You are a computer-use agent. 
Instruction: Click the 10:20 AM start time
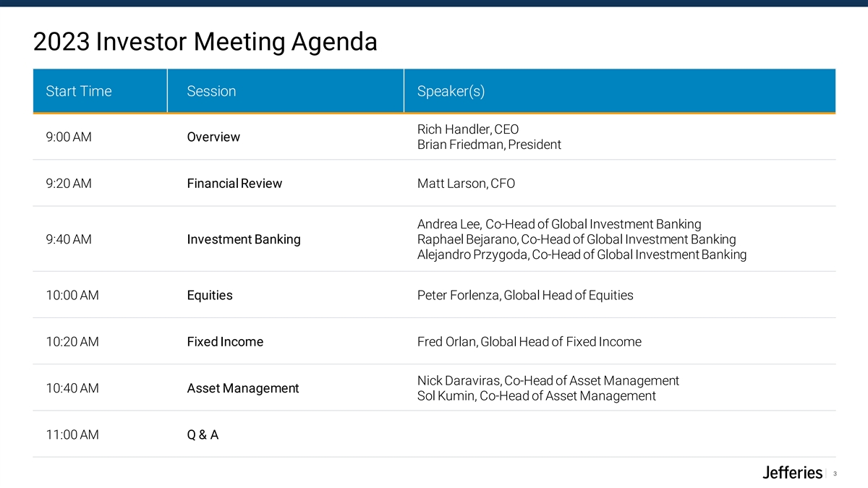coord(72,342)
